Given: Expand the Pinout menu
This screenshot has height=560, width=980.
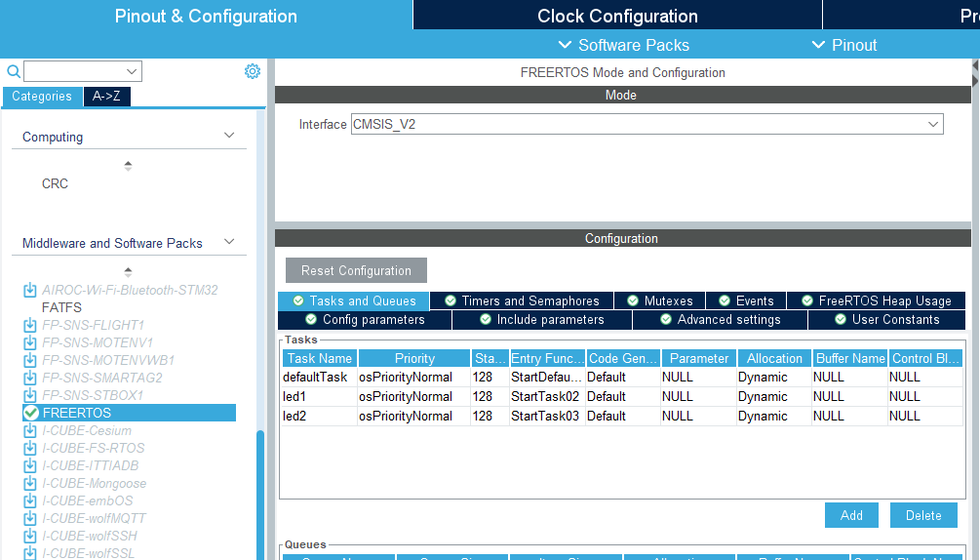Looking at the screenshot, I should click(x=844, y=45).
